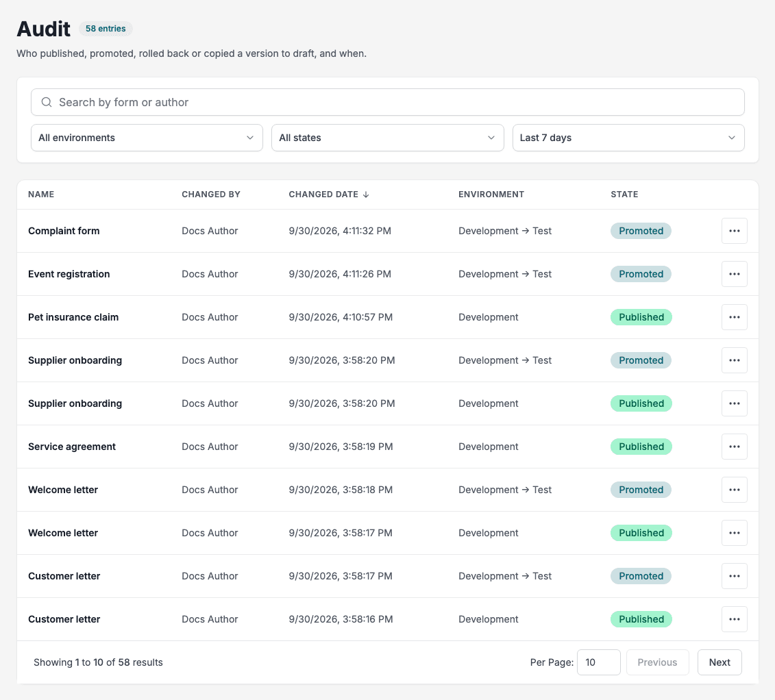
Task: Open actions menu for Pet insurance claim row
Action: click(x=734, y=317)
